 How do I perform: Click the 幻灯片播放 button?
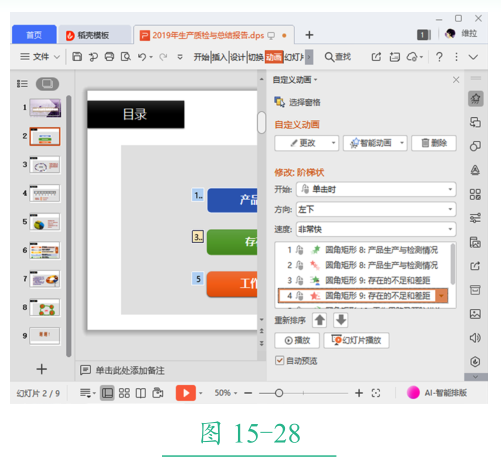coord(356,340)
